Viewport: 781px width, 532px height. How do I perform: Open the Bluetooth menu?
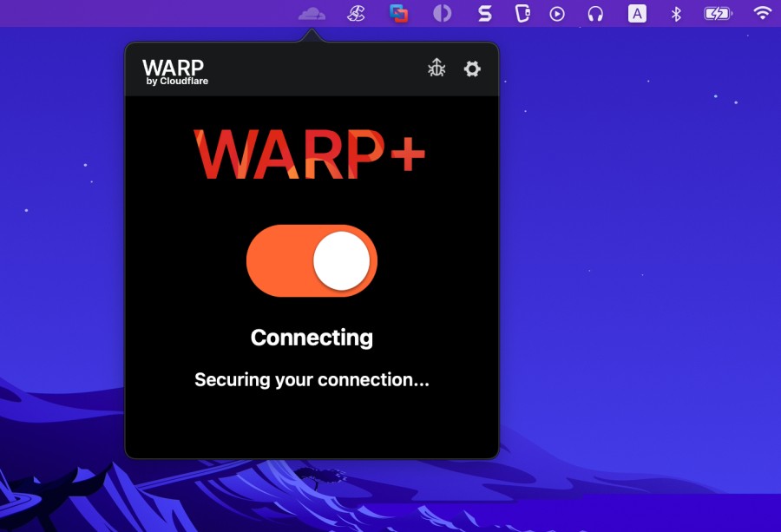click(676, 14)
